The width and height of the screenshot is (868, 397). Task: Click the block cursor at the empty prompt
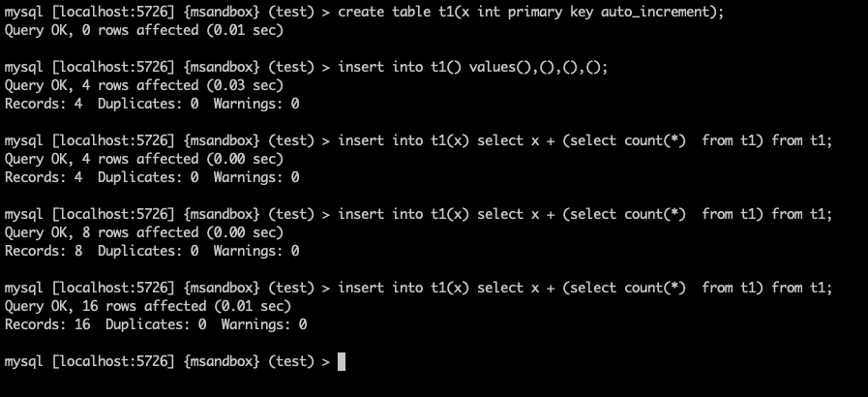coord(342,361)
